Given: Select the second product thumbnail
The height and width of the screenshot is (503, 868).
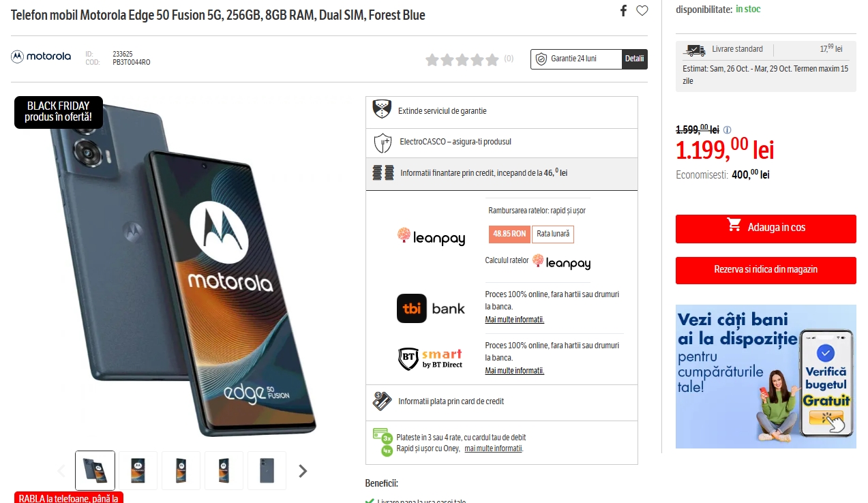Looking at the screenshot, I should (x=138, y=470).
